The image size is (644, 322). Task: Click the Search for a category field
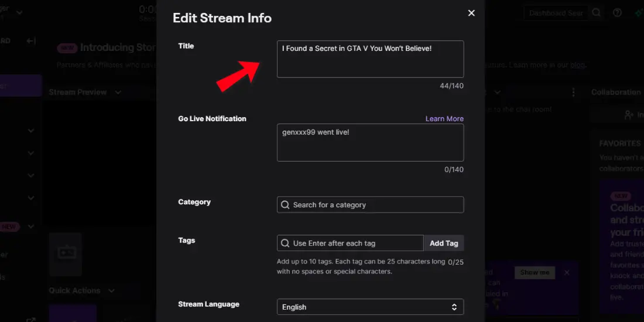(x=370, y=204)
